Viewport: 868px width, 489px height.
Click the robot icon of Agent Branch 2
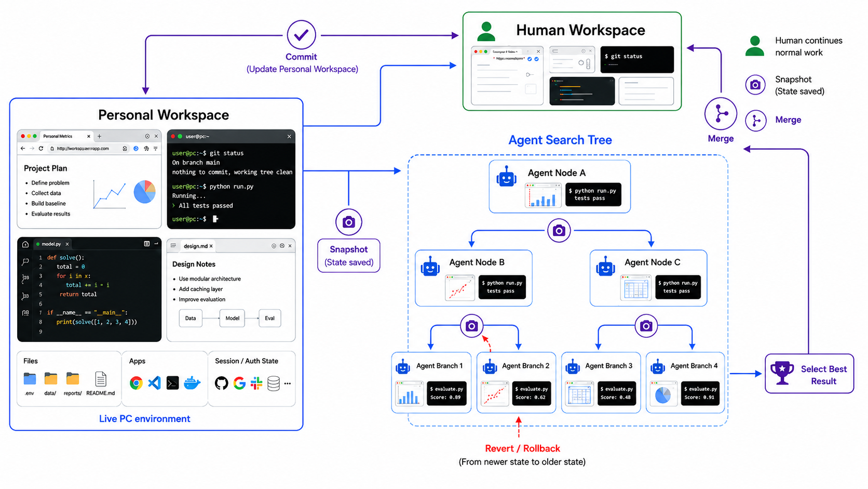coord(490,367)
